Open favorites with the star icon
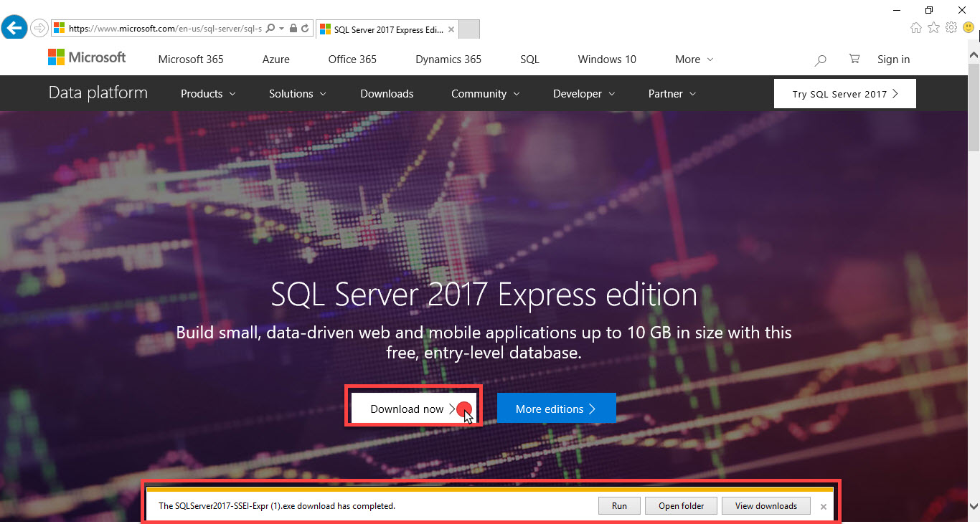The height and width of the screenshot is (524, 980). pos(933,27)
